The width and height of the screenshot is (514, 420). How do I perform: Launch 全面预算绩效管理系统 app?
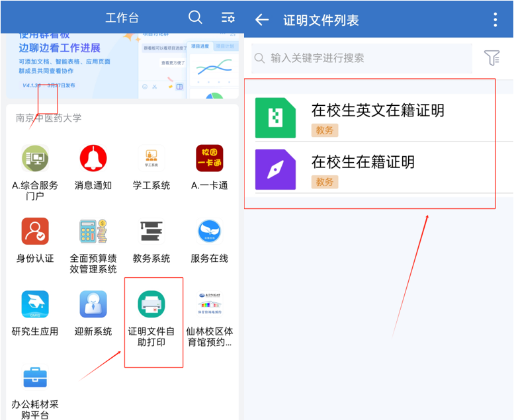pyautogui.click(x=93, y=231)
